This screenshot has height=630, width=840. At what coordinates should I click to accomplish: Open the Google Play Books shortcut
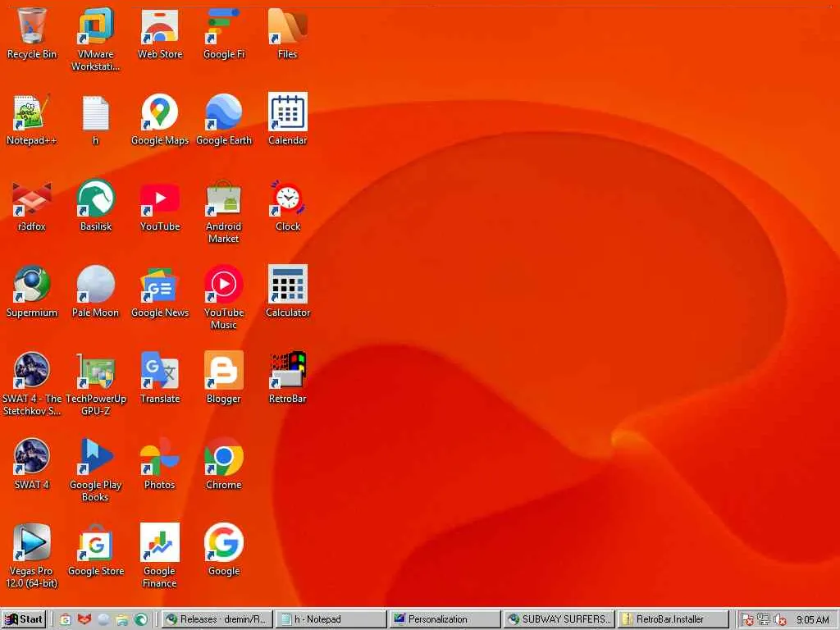tap(96, 470)
